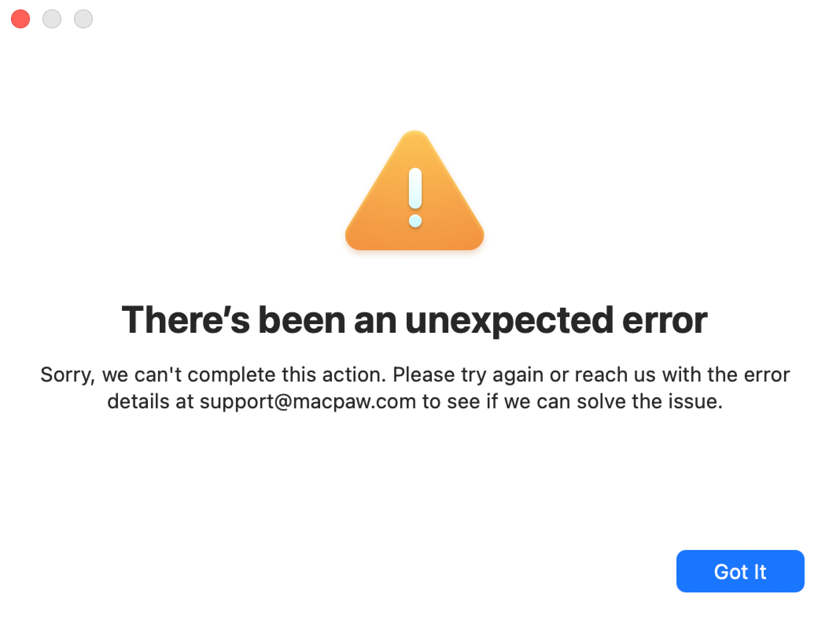Click the "macpaw.com" domain in the email
The height and width of the screenshot is (631, 840).
[x=354, y=402]
